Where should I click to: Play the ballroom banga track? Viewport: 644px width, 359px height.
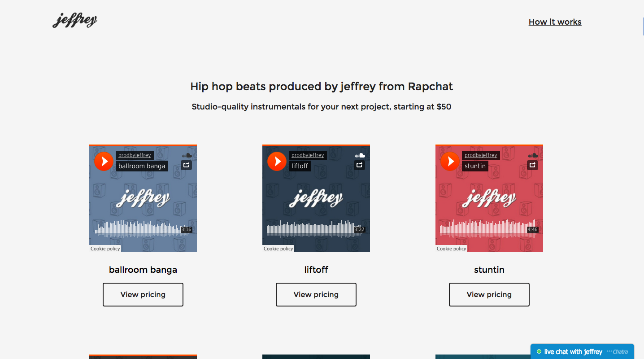click(x=104, y=161)
